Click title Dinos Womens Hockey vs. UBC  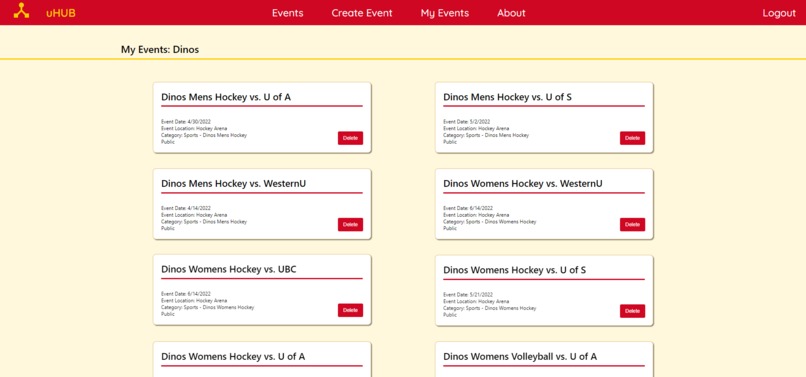pyautogui.click(x=229, y=269)
